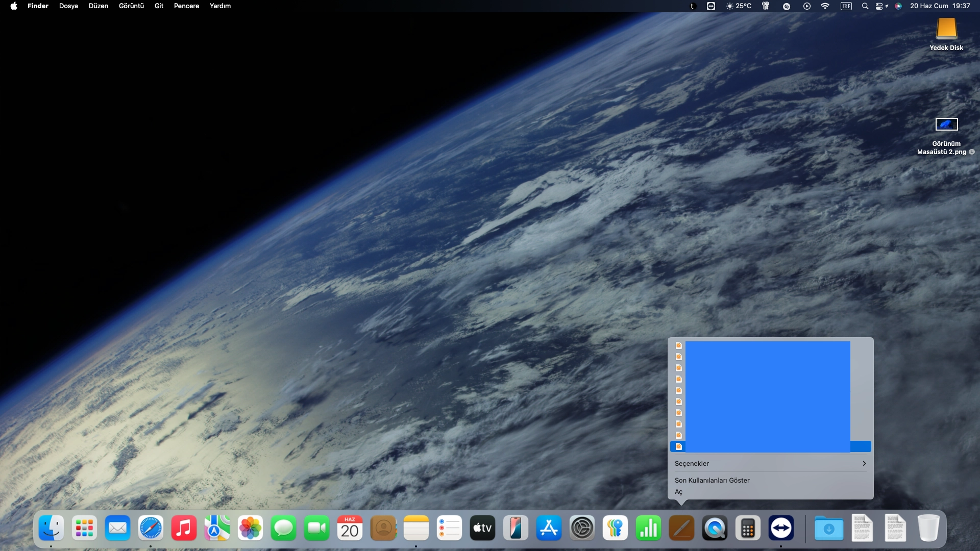980x551 pixels.
Task: Open Numbers from the Dock
Action: [648, 528]
